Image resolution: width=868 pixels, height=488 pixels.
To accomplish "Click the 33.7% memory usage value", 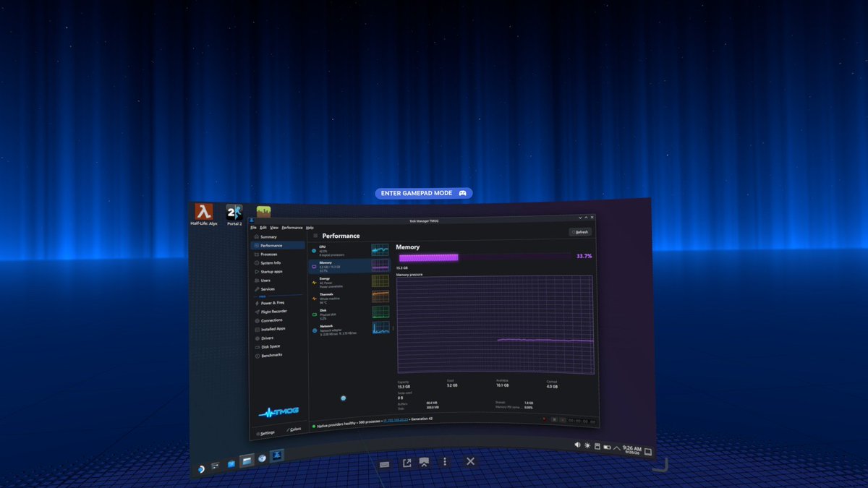I will coord(584,256).
